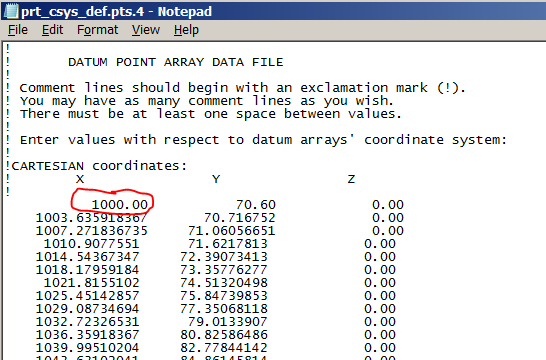The width and height of the screenshot is (546, 360).
Task: Click the line 'You may have as many comment lines'
Action: click(x=206, y=101)
